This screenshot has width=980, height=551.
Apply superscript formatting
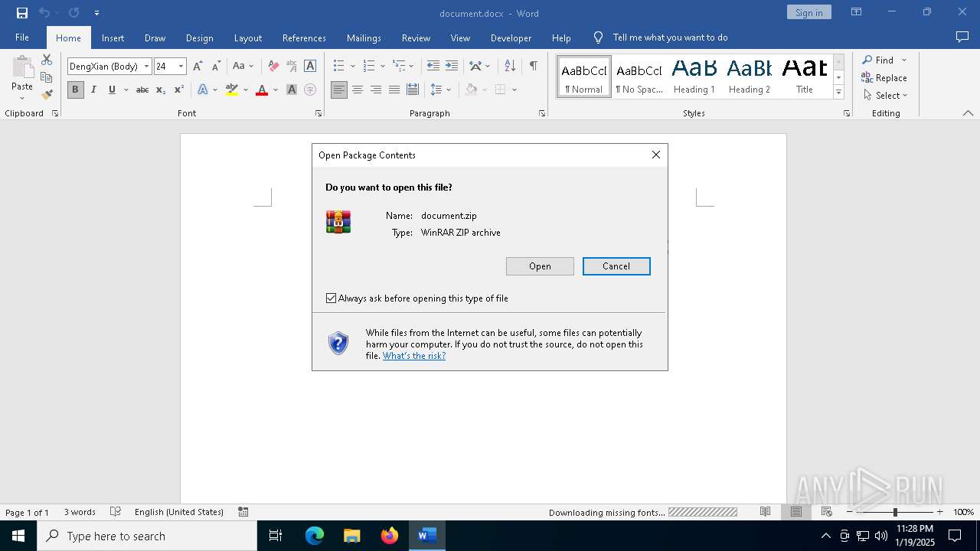178,90
